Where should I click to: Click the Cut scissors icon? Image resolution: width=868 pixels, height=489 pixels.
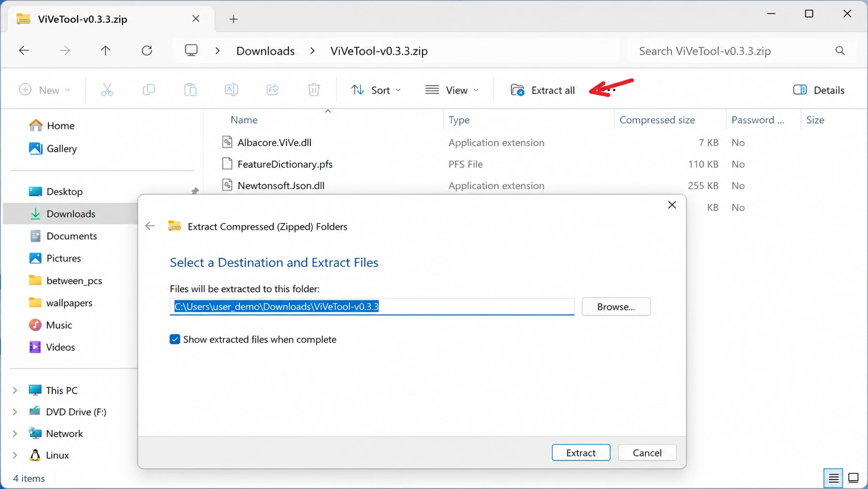(107, 90)
